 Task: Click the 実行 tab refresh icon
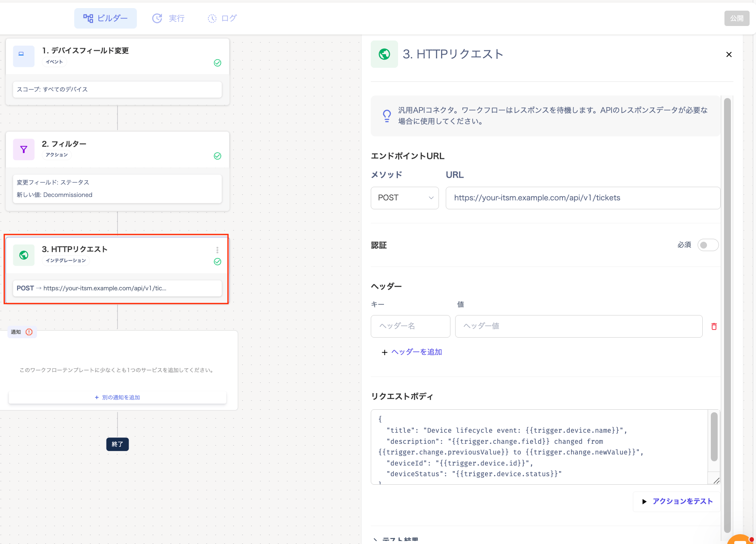(x=157, y=18)
